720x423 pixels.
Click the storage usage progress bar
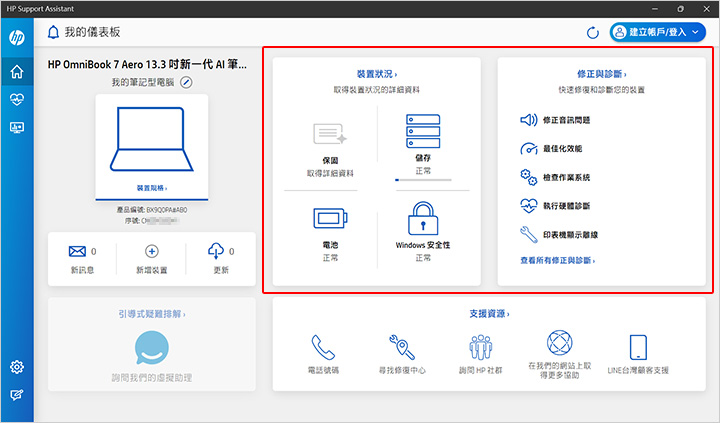point(423,180)
